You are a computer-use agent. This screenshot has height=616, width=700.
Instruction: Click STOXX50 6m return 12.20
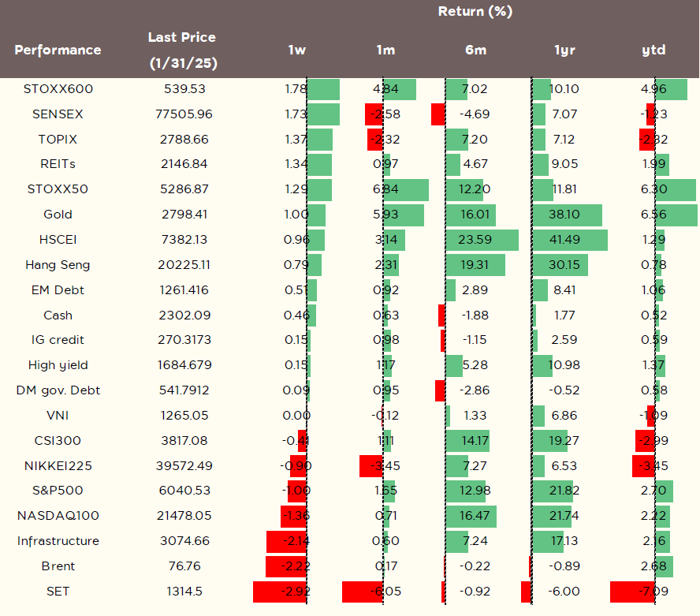coord(475,189)
